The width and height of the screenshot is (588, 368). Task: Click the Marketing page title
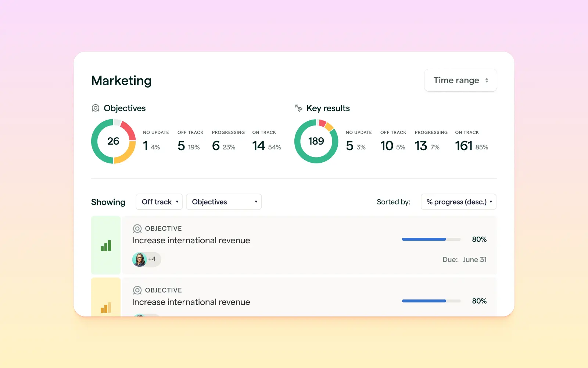click(x=121, y=81)
